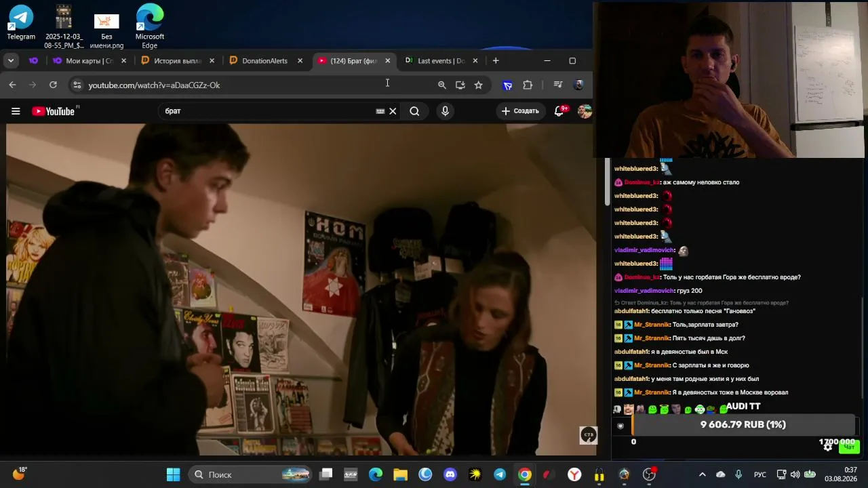Open the taskbar clock showing 0:37
Image resolution: width=868 pixels, height=488 pixels.
841,474
